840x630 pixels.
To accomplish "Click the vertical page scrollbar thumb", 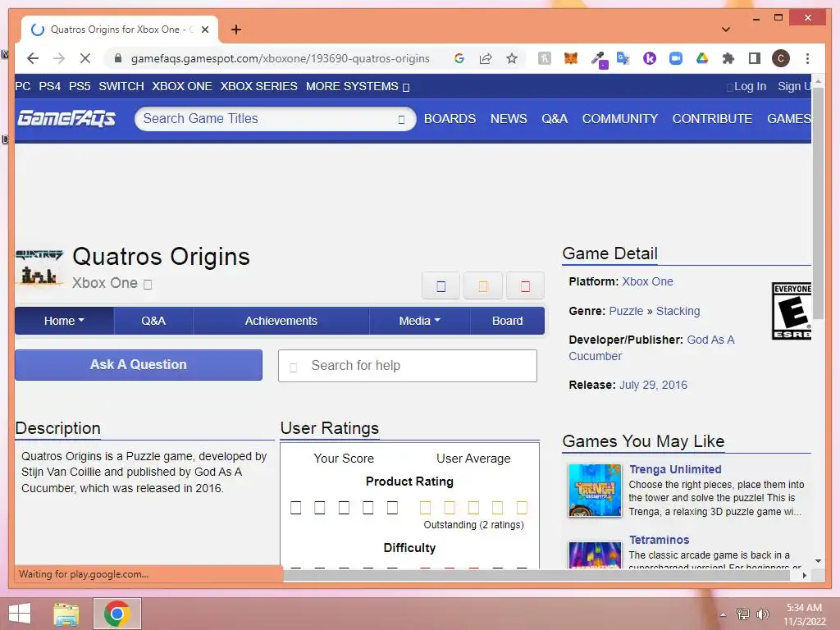I will [x=818, y=203].
